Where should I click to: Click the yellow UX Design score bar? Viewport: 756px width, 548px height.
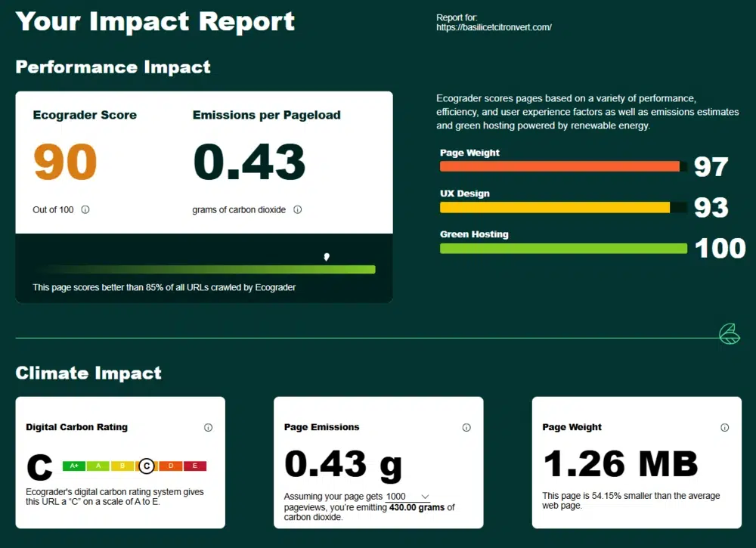click(x=555, y=207)
